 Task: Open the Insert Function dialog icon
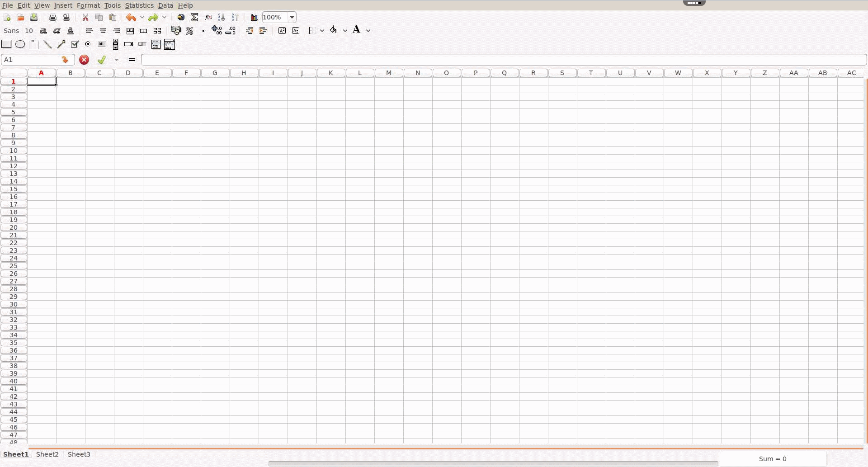pyautogui.click(x=208, y=17)
